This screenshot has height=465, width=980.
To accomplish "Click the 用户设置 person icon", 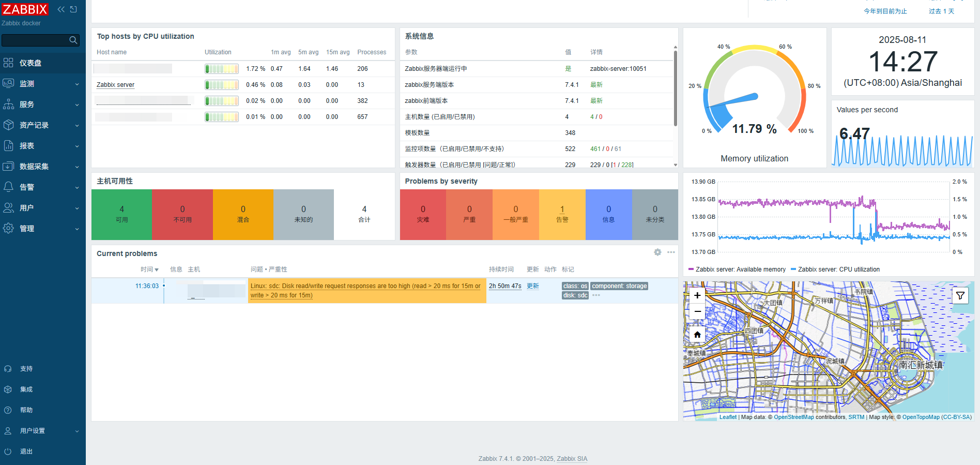I will click(x=8, y=431).
